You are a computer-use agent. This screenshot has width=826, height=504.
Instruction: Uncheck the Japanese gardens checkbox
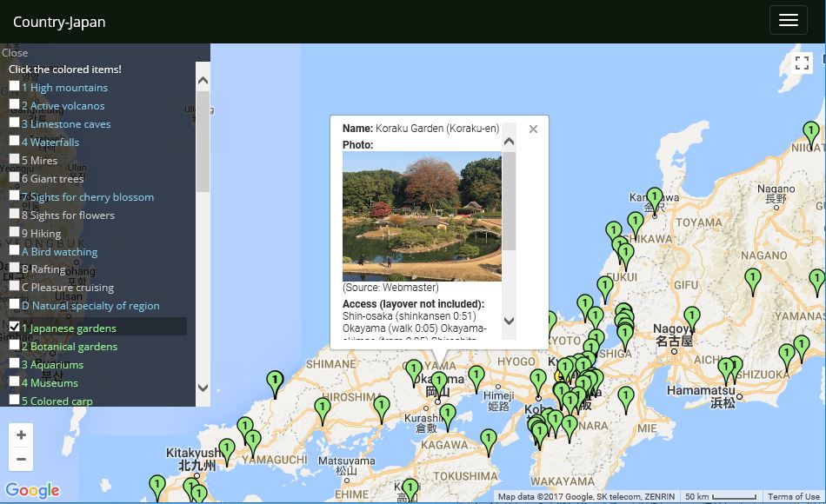point(15,327)
